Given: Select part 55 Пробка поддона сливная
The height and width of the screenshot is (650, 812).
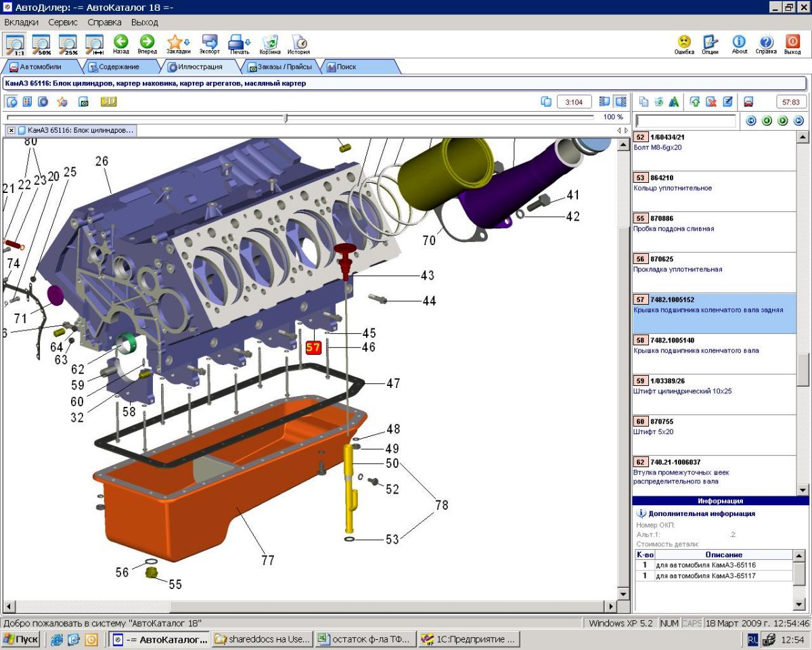Looking at the screenshot, I should click(x=715, y=232).
